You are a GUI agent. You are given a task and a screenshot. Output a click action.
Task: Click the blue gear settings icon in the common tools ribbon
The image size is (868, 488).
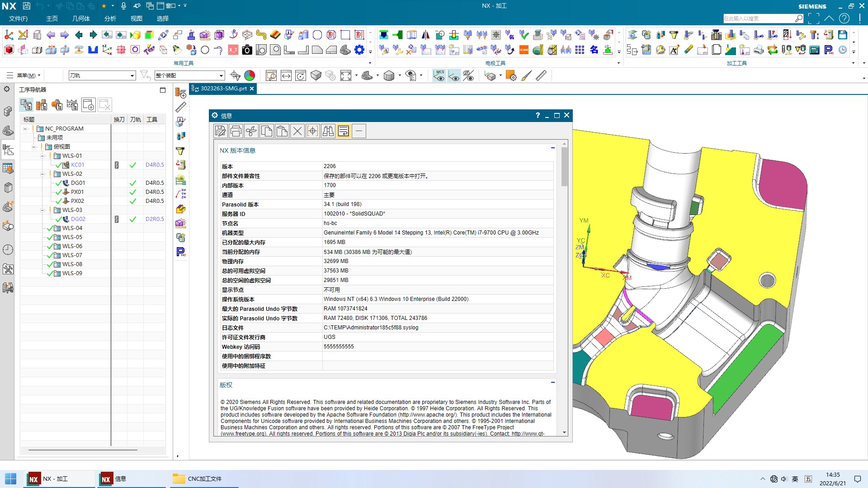pos(359,50)
